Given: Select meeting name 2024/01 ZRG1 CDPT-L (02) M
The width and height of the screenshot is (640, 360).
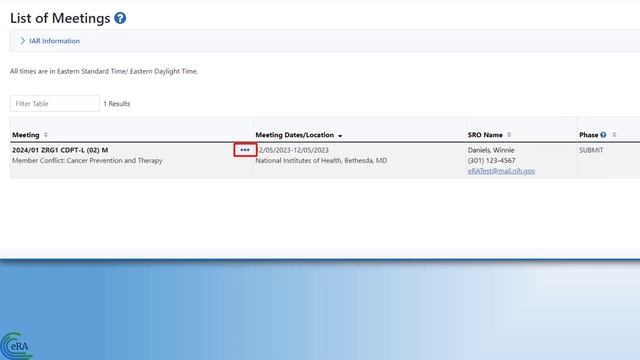Looking at the screenshot, I should click(60, 150).
